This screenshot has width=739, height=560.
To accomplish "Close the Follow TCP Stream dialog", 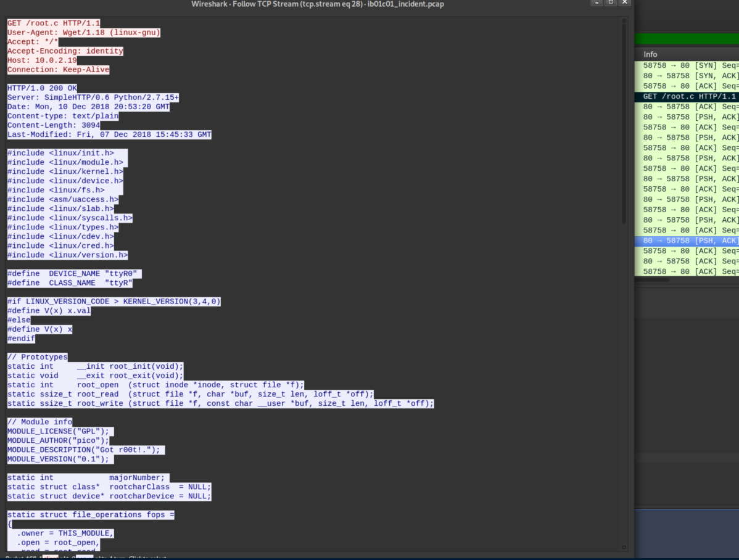I will coord(625,3).
